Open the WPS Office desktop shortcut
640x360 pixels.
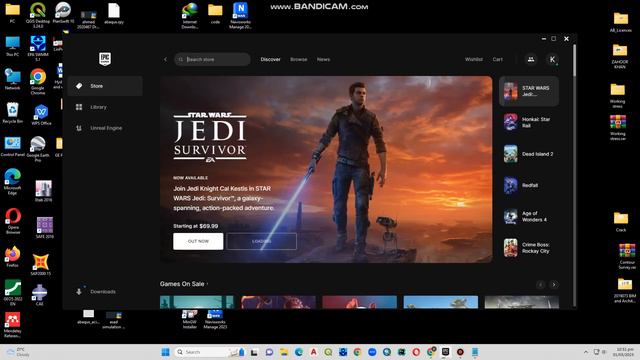point(41,115)
